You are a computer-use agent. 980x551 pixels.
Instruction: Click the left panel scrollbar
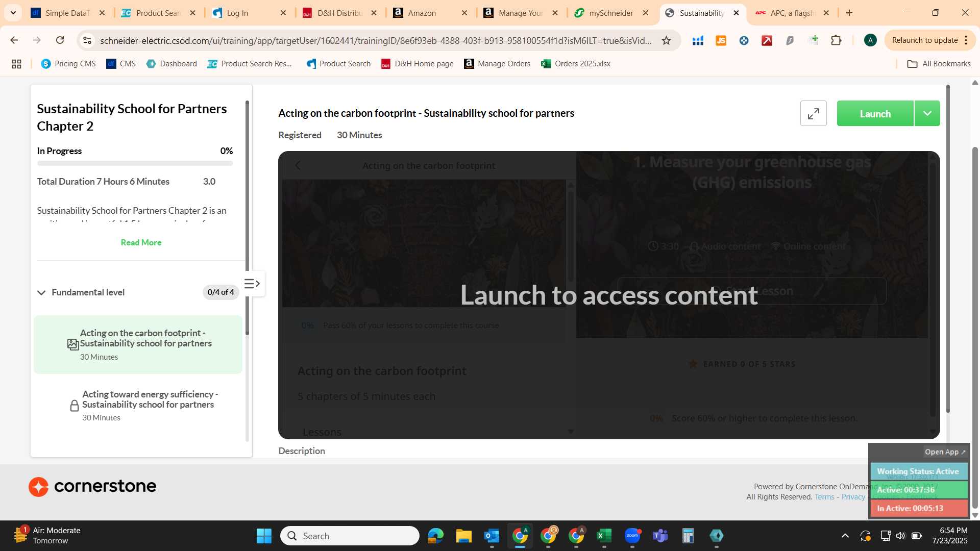tap(247, 217)
